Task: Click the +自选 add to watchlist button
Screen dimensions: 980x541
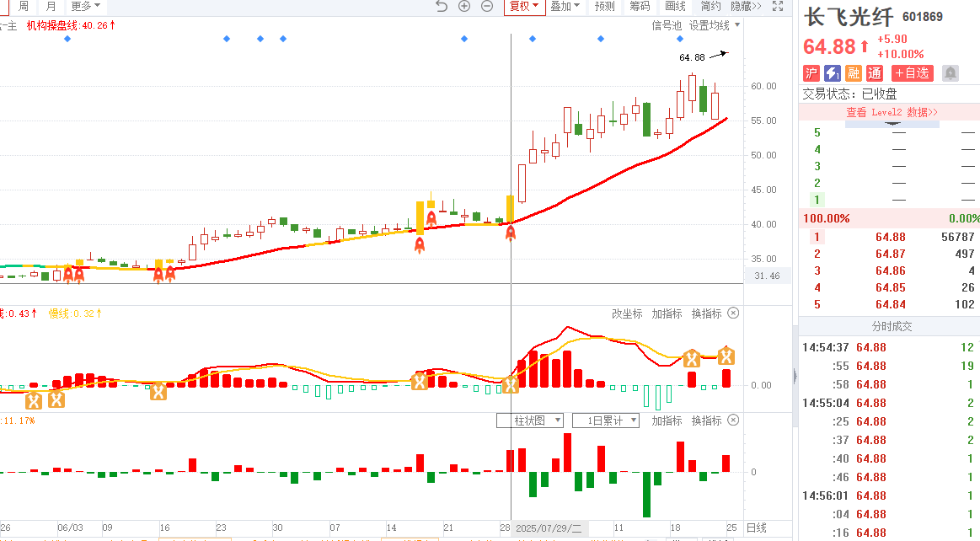Action: click(x=913, y=73)
